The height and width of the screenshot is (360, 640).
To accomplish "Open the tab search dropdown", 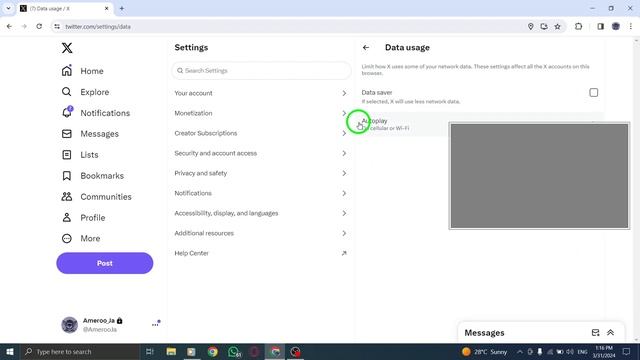I will coord(8,8).
